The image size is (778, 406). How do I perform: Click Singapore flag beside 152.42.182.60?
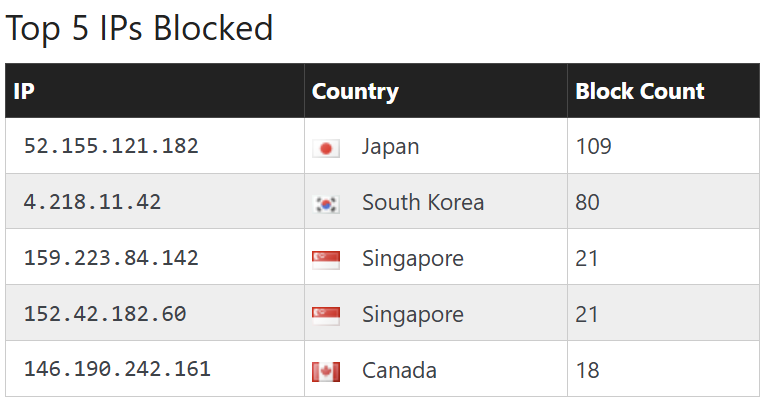[x=326, y=316]
